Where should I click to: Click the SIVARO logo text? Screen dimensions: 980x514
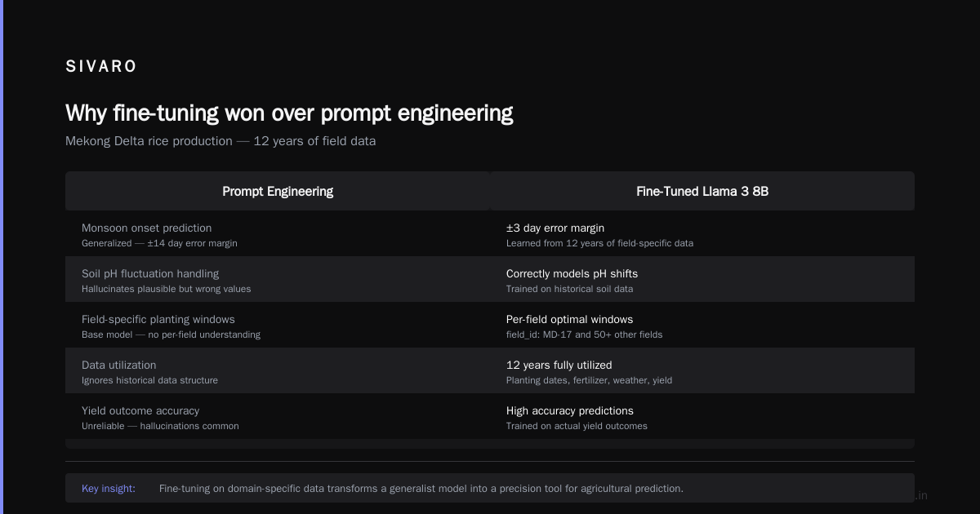tap(101, 67)
